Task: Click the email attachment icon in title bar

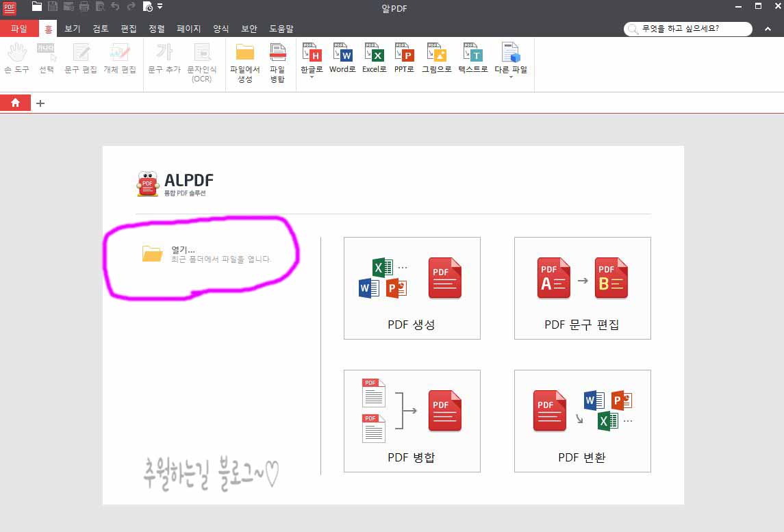Action: tap(68, 6)
